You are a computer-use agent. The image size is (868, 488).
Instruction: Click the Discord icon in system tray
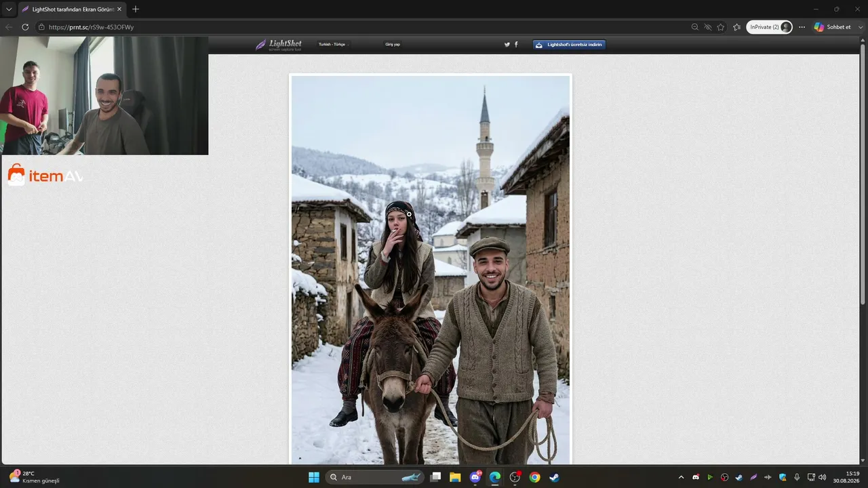(x=696, y=477)
